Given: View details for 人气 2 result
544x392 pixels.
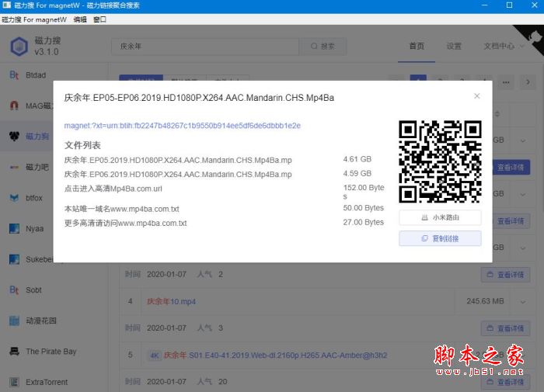Looking at the screenshot, I should click(505, 275).
